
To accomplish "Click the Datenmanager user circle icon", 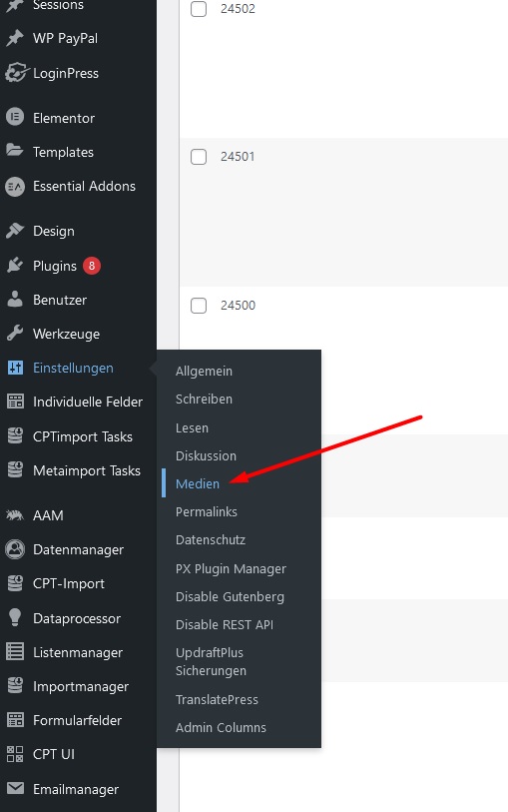I will click(x=15, y=549).
